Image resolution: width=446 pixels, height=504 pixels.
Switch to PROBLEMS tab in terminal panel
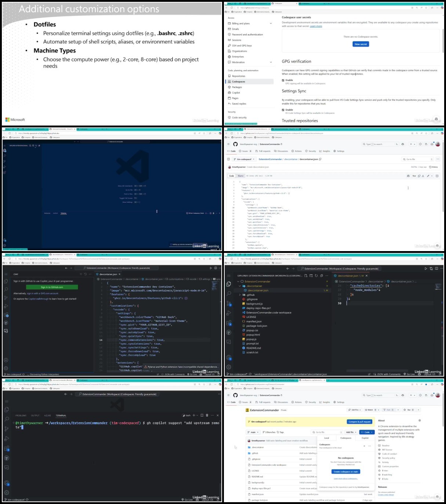(21, 416)
